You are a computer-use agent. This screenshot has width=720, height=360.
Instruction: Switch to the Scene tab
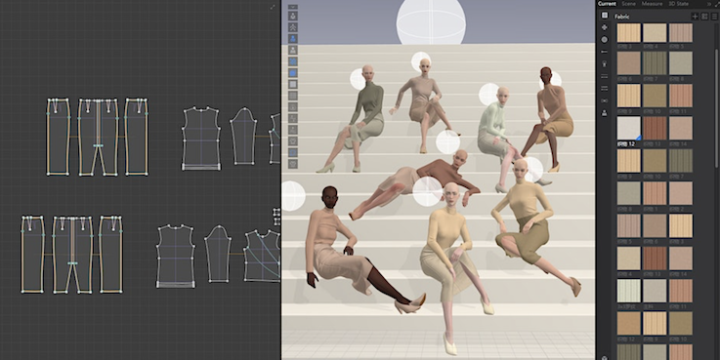(629, 4)
